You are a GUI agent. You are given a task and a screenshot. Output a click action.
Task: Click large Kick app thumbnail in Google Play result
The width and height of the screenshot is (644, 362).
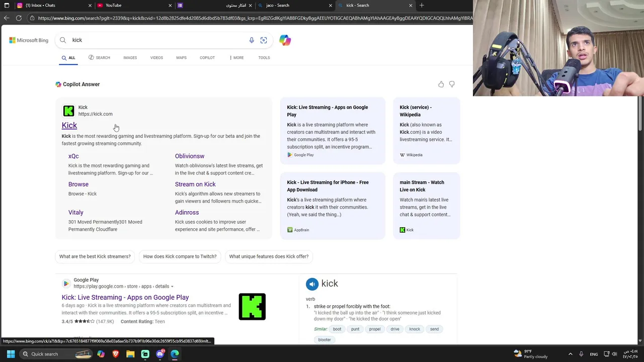[252, 307]
